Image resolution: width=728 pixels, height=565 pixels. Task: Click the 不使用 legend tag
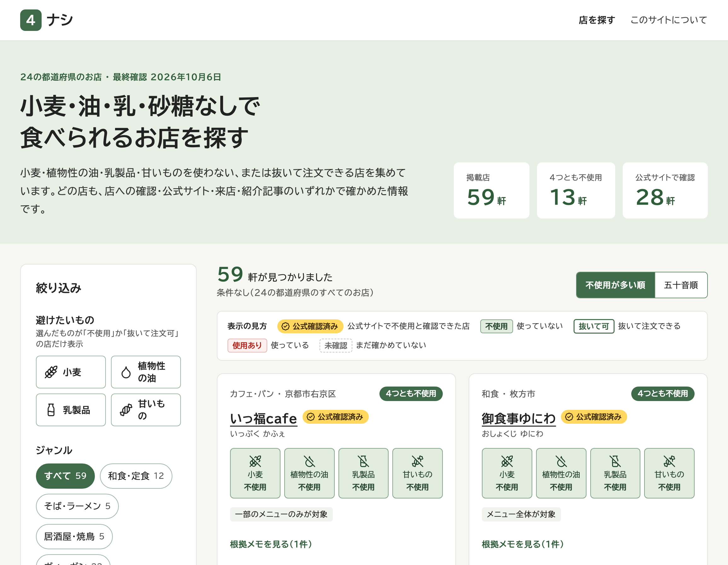click(496, 326)
